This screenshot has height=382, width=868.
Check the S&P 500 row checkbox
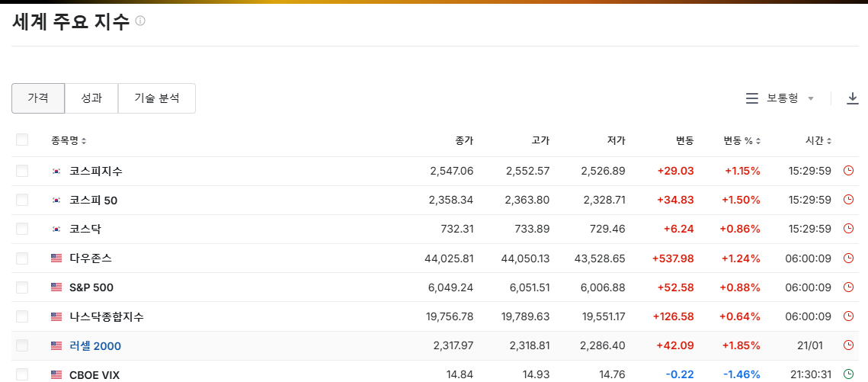(x=22, y=287)
